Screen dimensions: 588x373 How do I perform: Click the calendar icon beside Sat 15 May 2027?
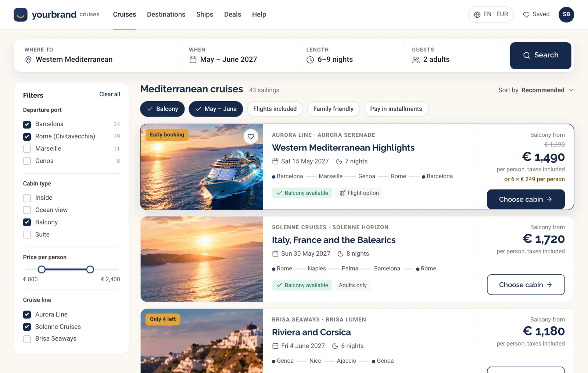click(x=275, y=161)
